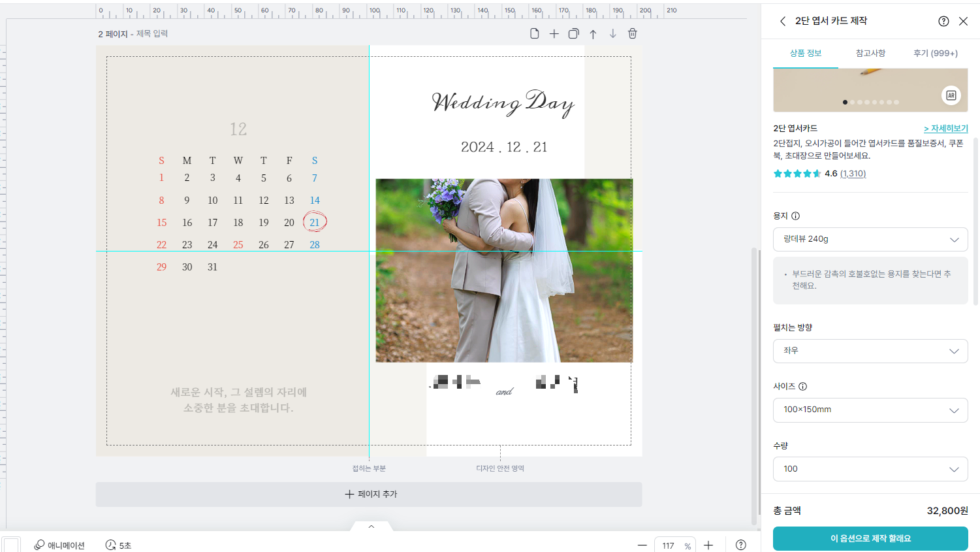Click the 사이즈 info icon
980x552 pixels.
(x=802, y=386)
